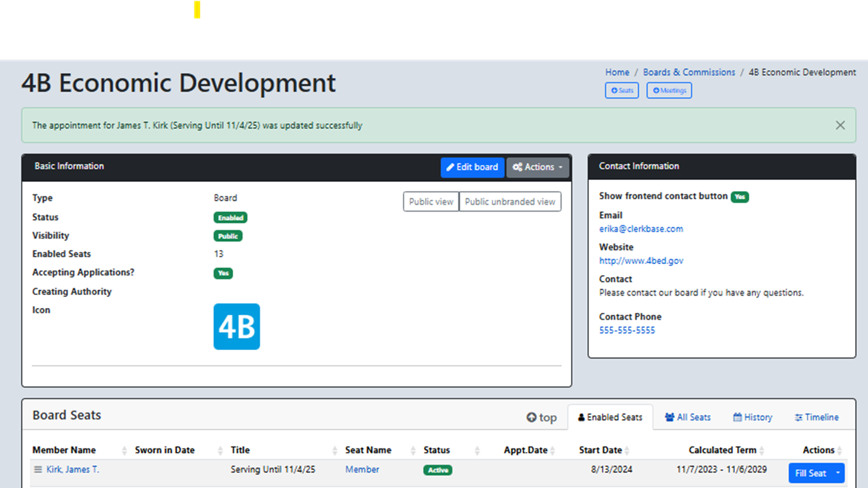The image size is (868, 488).
Task: Click the Enabled Seats value 13
Action: pos(218,254)
